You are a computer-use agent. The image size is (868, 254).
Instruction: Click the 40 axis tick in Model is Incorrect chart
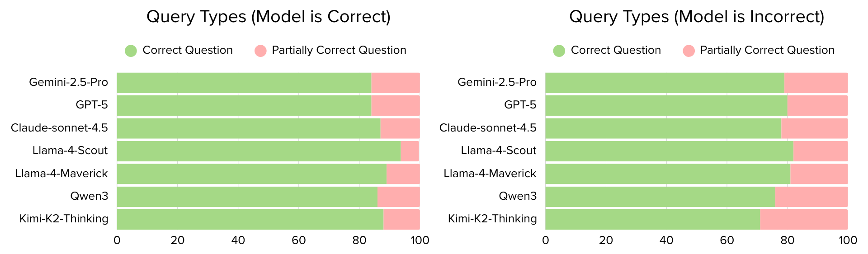click(666, 240)
